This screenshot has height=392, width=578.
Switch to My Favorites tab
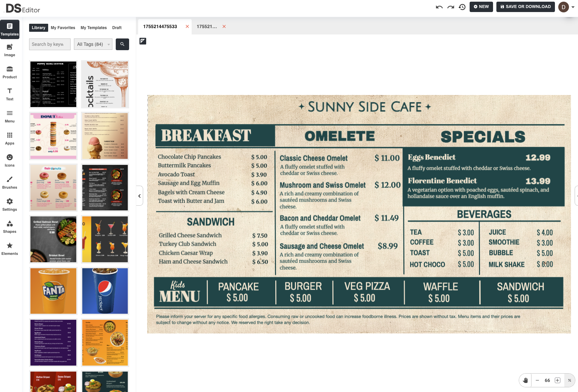[x=63, y=28]
